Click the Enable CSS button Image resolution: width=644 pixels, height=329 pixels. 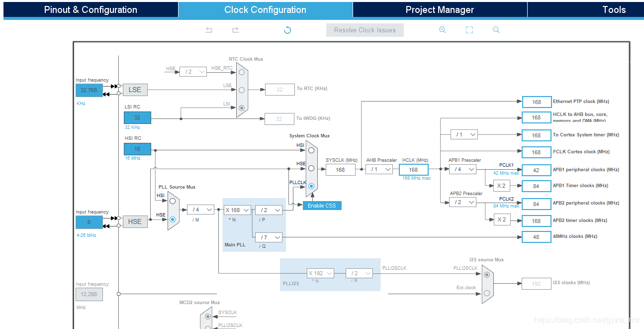coord(322,206)
